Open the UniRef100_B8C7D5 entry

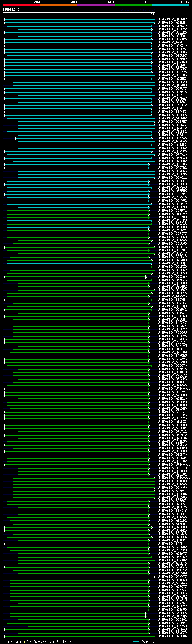pos(172,76)
